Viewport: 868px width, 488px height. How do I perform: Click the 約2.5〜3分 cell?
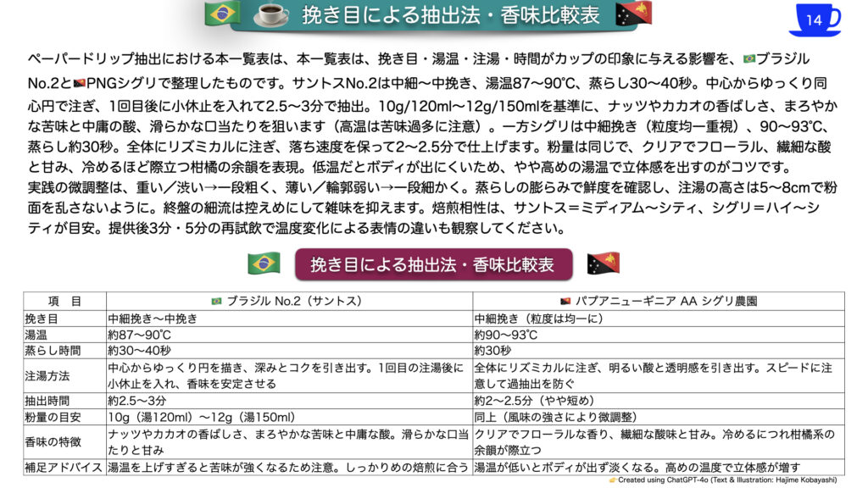(x=290, y=401)
